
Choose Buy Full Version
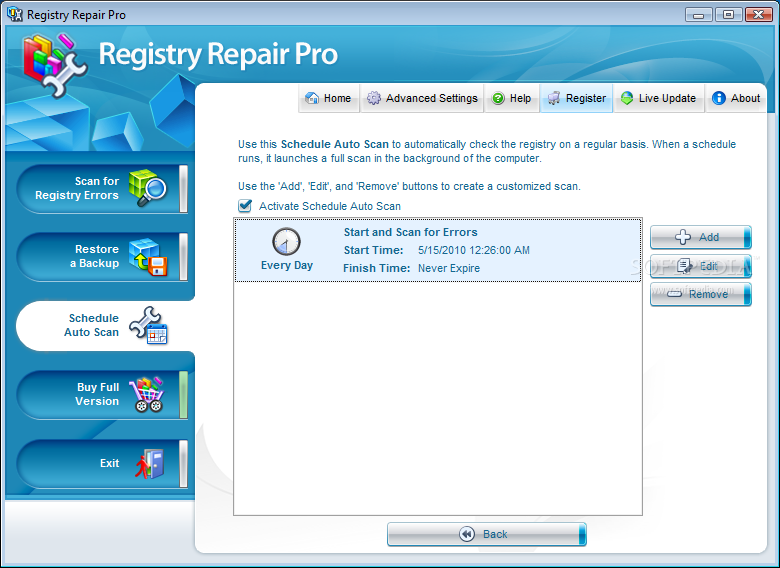pyautogui.click(x=102, y=394)
